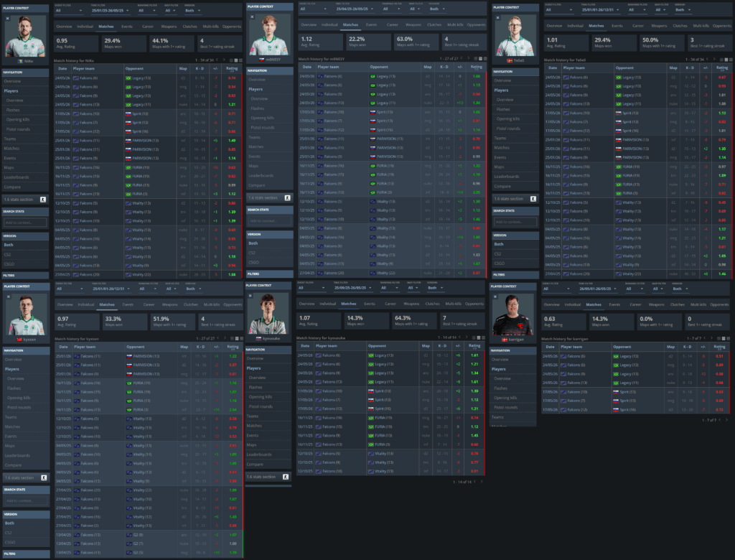Open Weapons tab in kyxsan panel
The width and height of the screenshot is (735, 560).
(169, 305)
